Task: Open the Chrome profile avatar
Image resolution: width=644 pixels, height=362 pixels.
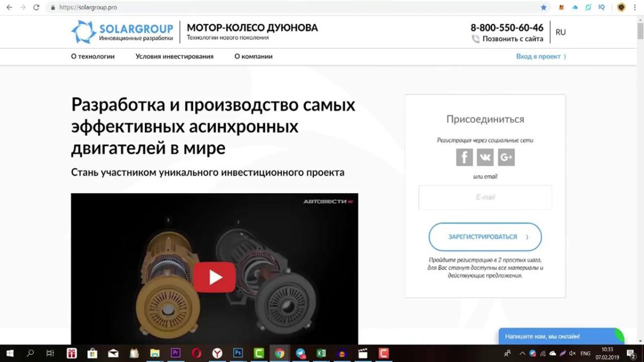Action: 621,8
